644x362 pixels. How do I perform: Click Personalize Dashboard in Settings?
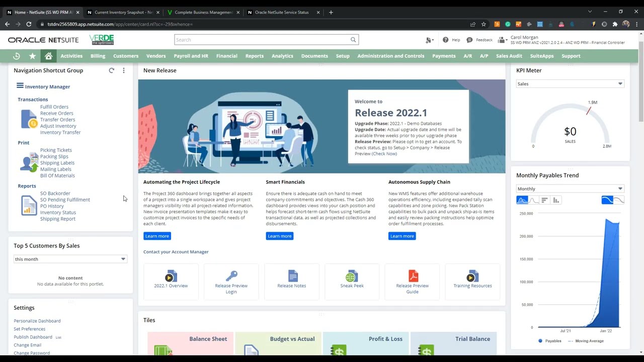37,321
